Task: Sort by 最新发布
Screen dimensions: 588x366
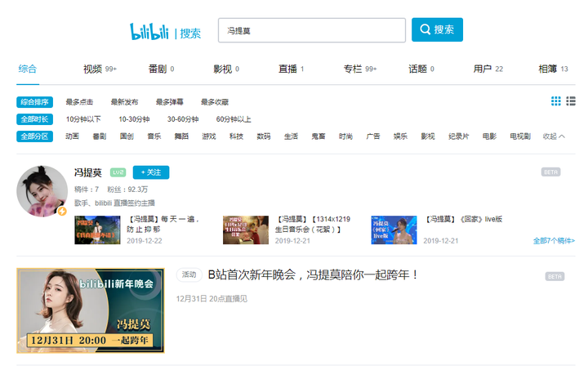Action: [124, 102]
